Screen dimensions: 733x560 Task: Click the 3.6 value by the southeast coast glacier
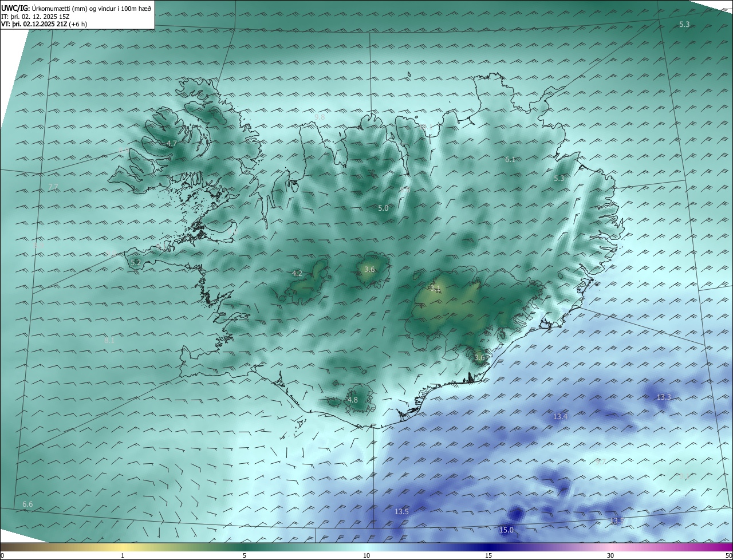point(479,358)
